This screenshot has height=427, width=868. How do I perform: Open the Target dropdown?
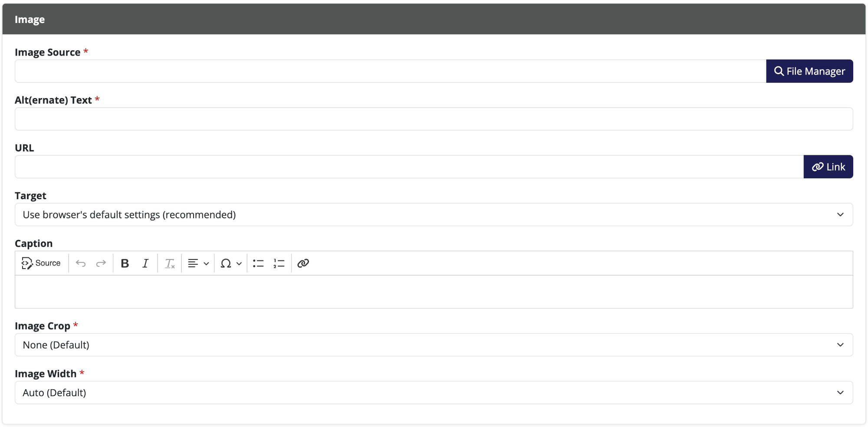click(433, 214)
